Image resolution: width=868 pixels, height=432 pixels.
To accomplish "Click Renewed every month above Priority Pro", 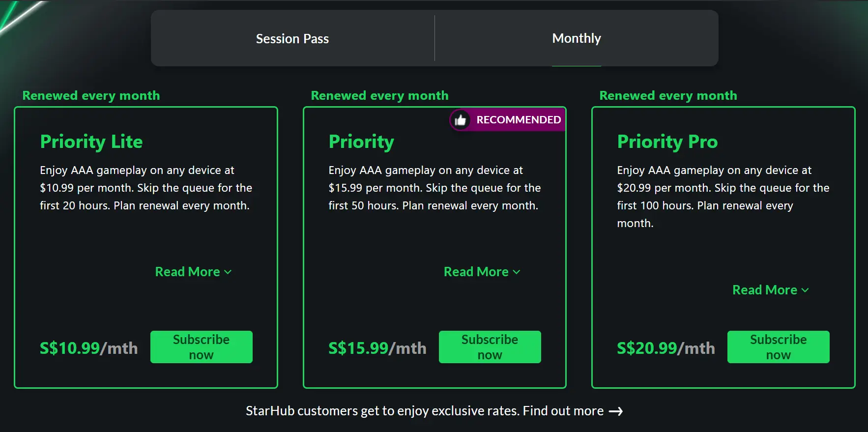I will 668,95.
